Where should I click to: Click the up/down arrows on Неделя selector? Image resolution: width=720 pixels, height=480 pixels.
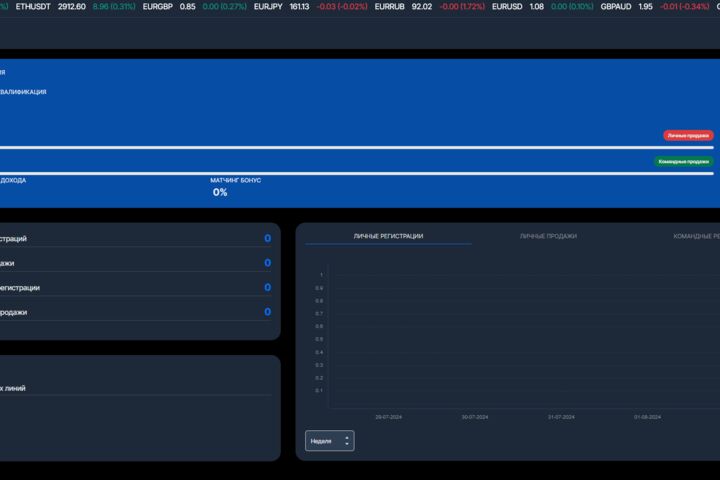pyautogui.click(x=347, y=441)
